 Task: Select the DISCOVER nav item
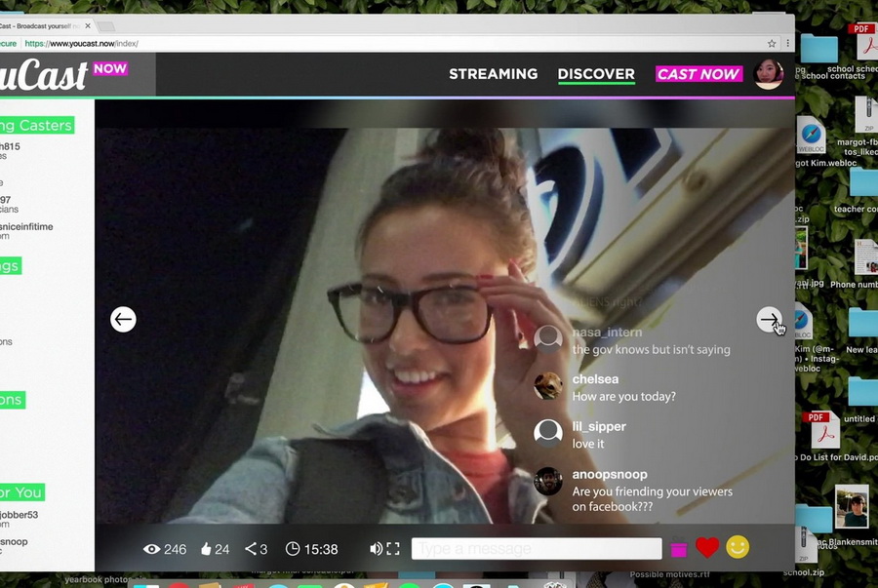(x=596, y=74)
